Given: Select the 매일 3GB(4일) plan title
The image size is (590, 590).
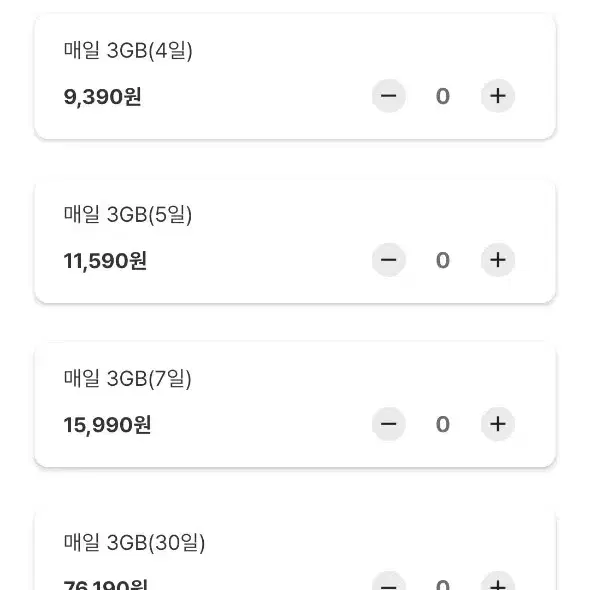Looking at the screenshot, I should click(128, 50).
